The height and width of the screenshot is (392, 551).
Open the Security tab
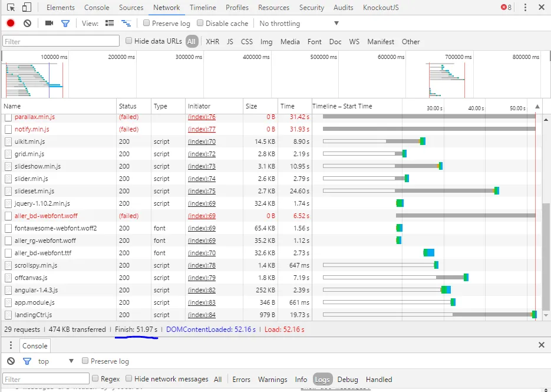(x=311, y=8)
